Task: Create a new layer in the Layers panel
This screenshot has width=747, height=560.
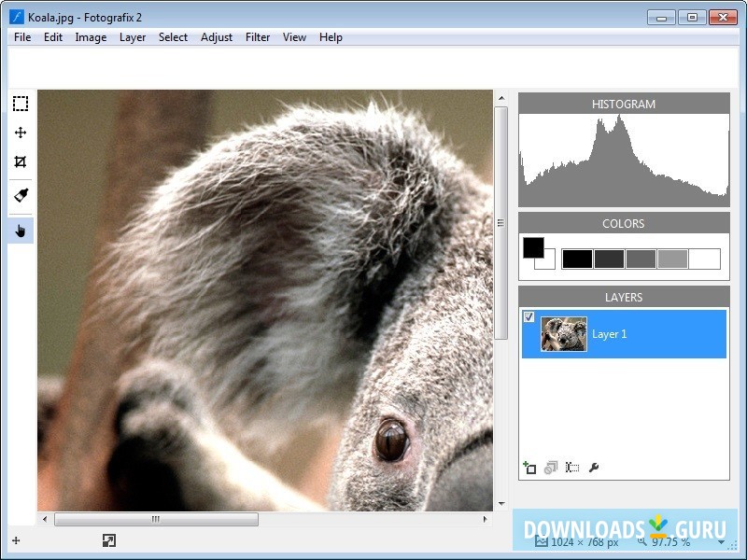Action: [x=530, y=467]
